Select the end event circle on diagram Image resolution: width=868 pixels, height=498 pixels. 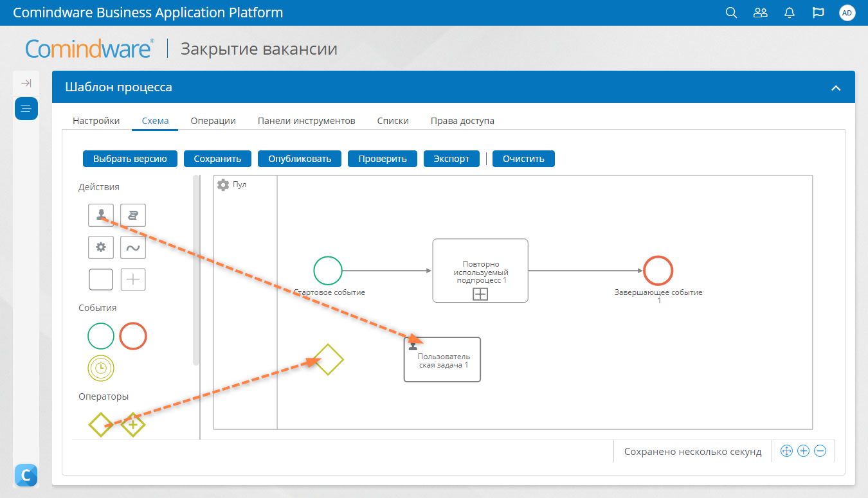658,271
